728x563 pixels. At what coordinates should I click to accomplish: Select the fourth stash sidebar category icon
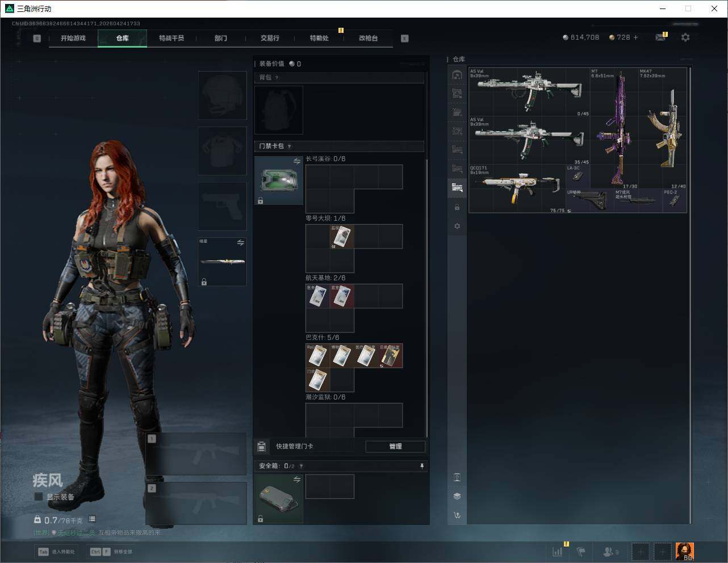[457, 131]
